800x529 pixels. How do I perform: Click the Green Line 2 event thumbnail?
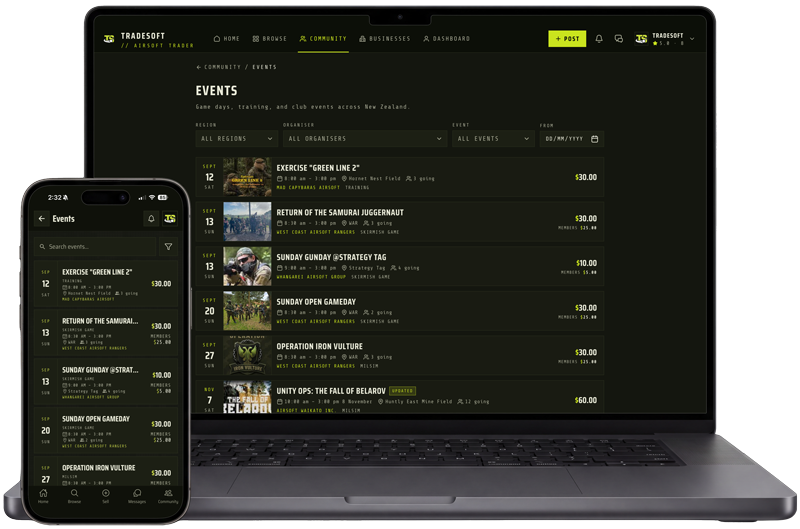coord(247,177)
